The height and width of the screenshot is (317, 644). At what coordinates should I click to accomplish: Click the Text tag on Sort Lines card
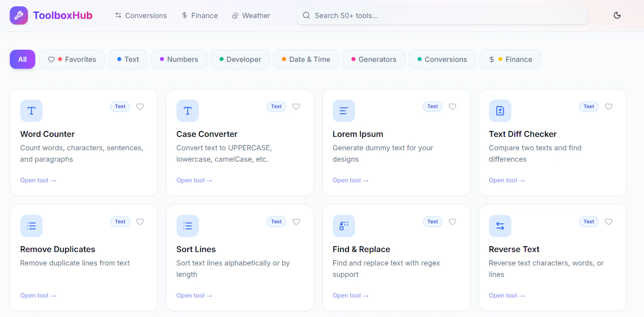click(x=276, y=222)
